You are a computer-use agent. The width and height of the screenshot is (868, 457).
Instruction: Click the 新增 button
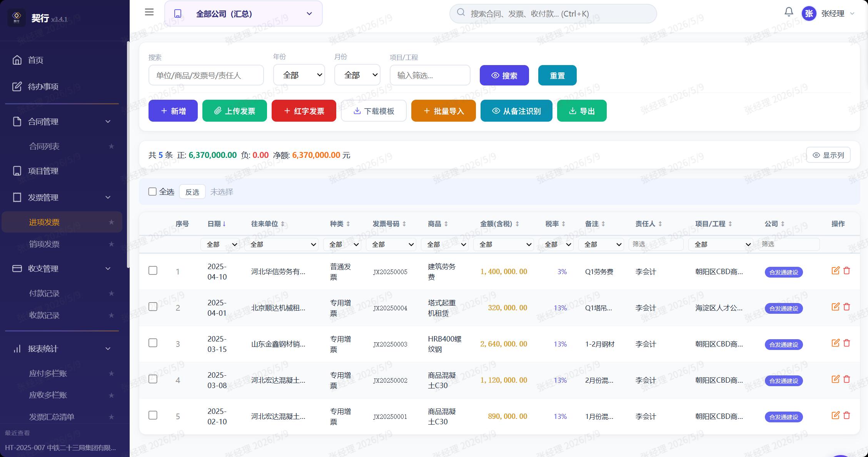tap(173, 111)
